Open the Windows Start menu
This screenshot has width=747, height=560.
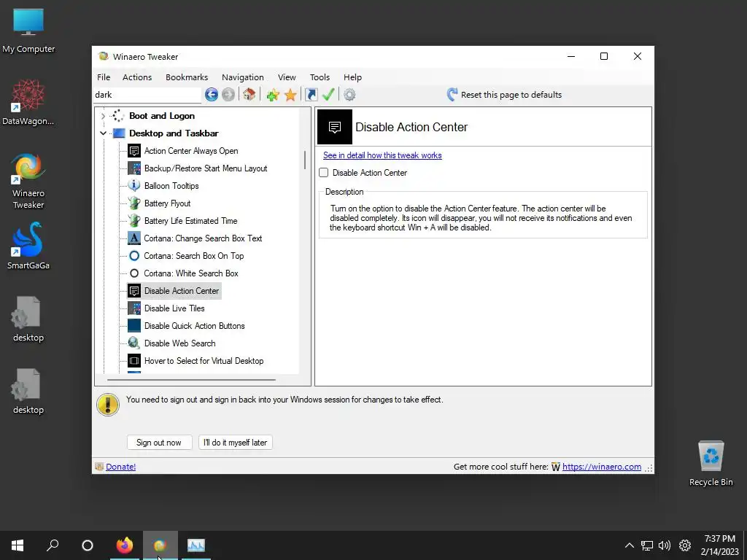18,545
